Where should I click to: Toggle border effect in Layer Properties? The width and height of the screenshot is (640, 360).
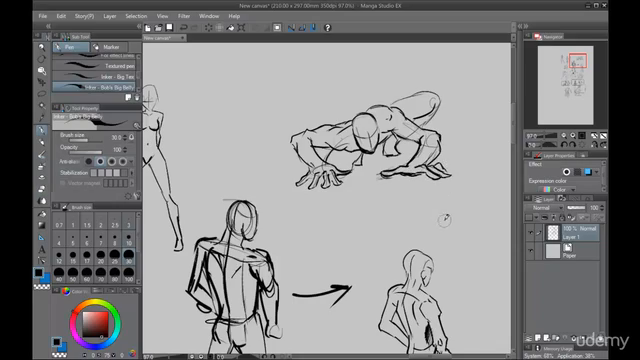click(566, 172)
